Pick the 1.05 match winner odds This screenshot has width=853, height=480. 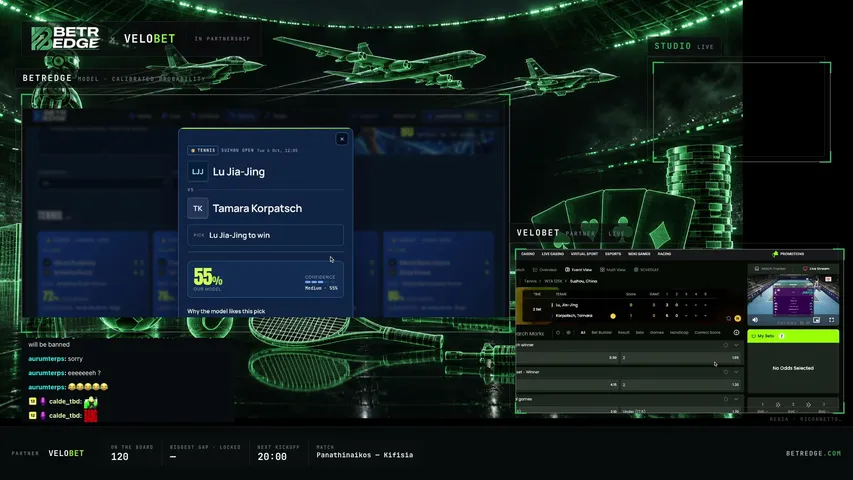[x=681, y=358]
